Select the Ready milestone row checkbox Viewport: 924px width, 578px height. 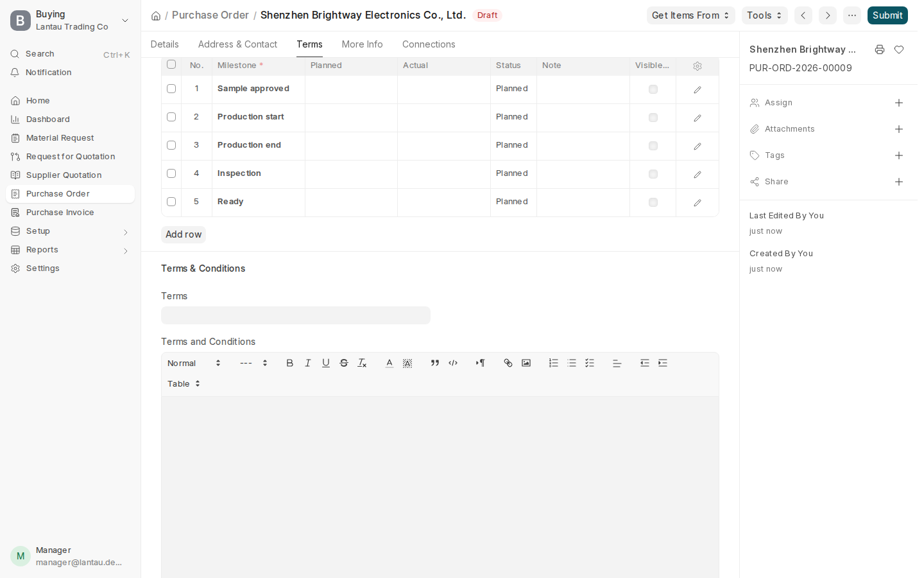(x=171, y=202)
